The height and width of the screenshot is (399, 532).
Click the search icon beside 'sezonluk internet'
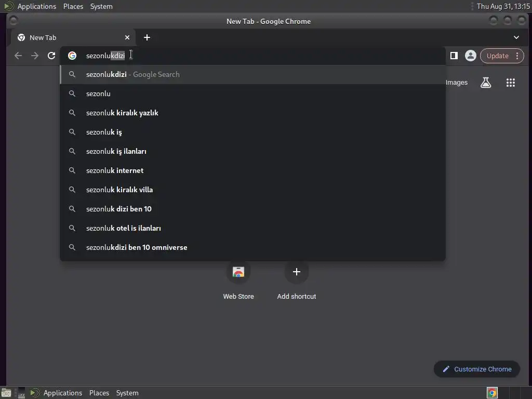pos(72,170)
